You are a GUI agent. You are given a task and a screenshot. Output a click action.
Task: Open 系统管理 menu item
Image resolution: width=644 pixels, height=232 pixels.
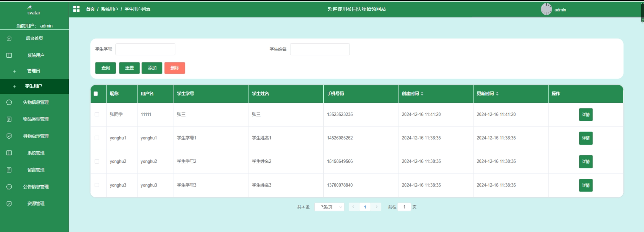click(34, 153)
